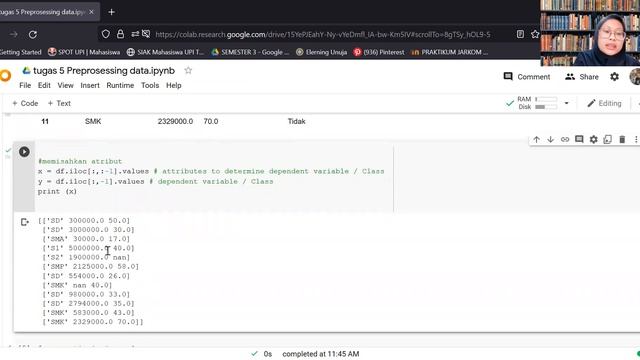This screenshot has height=360, width=640.
Task: Open reader view icon in address bar
Action: [520, 34]
